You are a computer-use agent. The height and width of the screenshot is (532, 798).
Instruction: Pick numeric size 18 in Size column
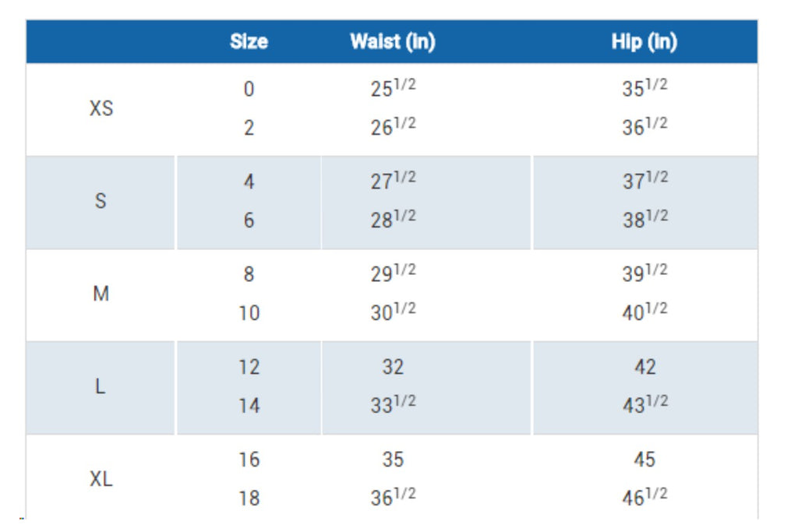tap(249, 499)
